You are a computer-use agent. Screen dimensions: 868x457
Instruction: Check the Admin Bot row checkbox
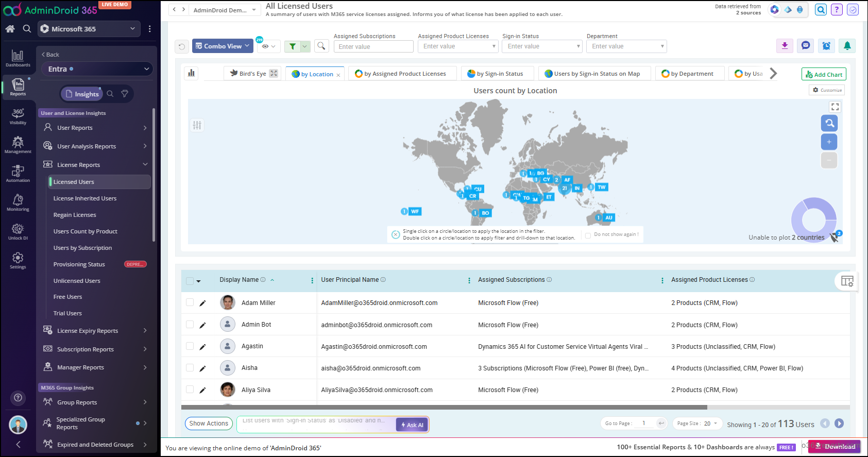click(x=190, y=325)
